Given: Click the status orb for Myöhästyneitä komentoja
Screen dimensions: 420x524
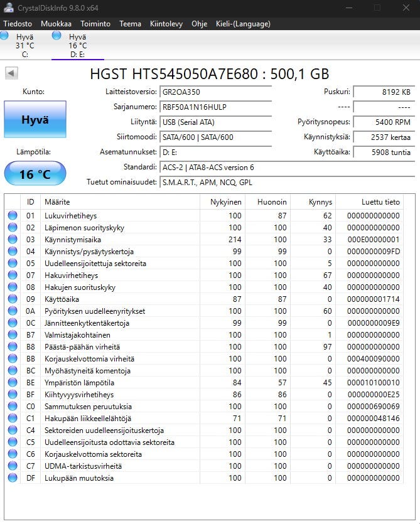Looking at the screenshot, I should coord(13,371).
